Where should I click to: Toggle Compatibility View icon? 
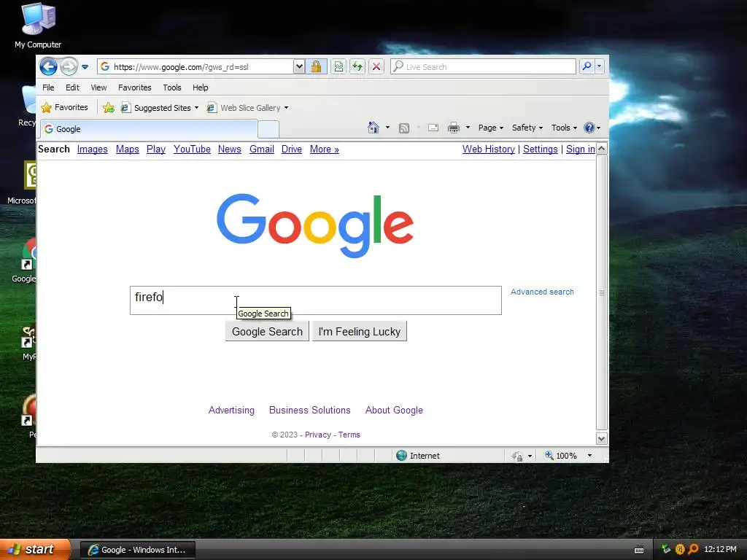tap(338, 66)
